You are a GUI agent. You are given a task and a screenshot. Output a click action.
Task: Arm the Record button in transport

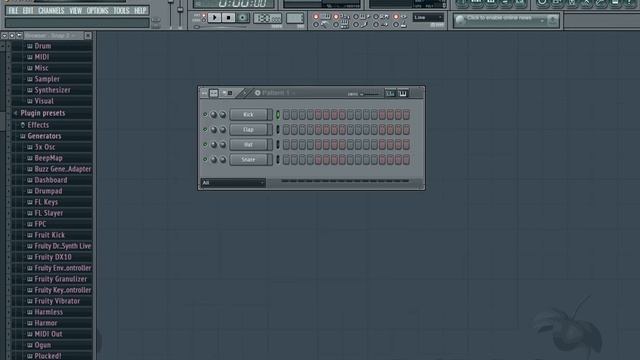click(x=242, y=18)
